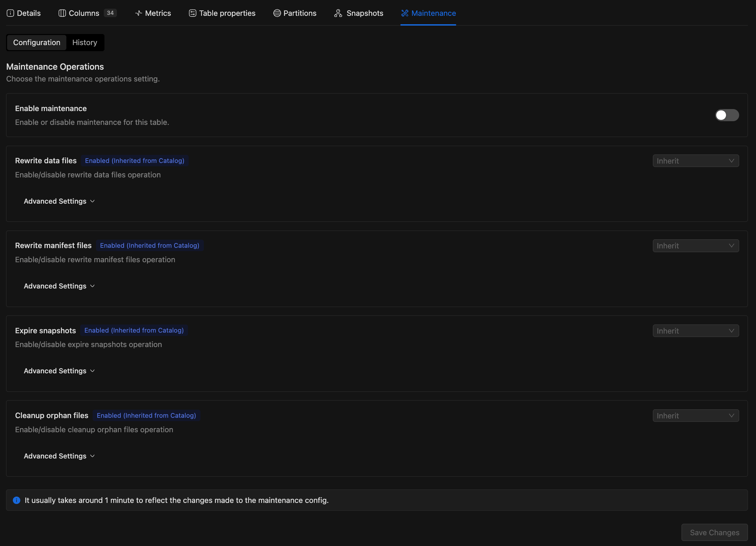Click the Metrics pulse icon
Viewport: 756px width, 546px height.
(138, 13)
